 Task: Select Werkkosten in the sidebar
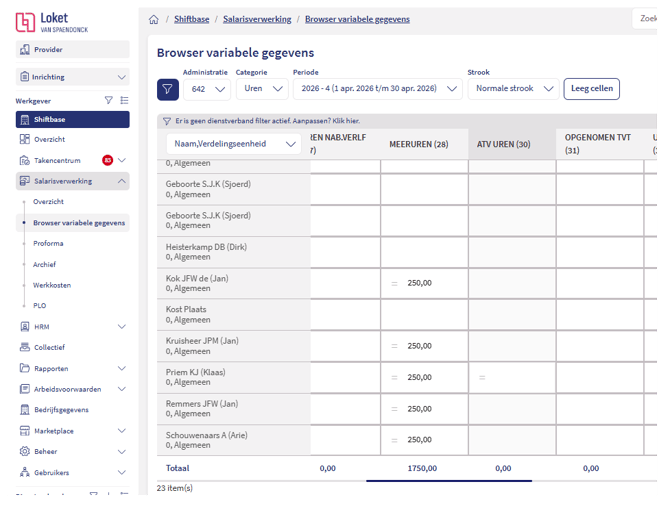51,285
